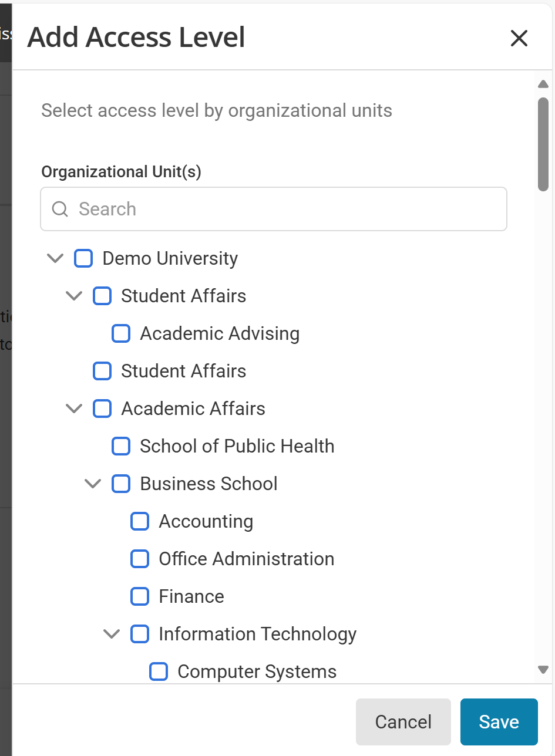The height and width of the screenshot is (756, 555).
Task: Check the Office Administration box
Action: (140, 559)
